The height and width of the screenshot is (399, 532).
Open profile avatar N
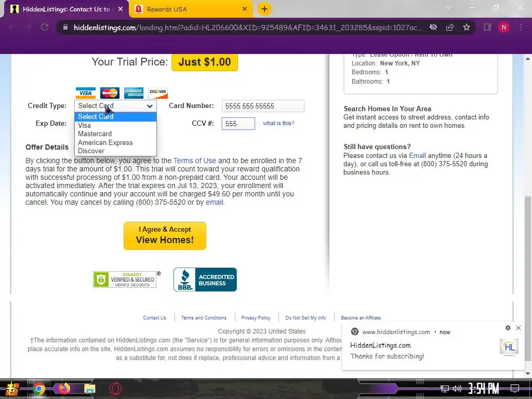coord(504,27)
